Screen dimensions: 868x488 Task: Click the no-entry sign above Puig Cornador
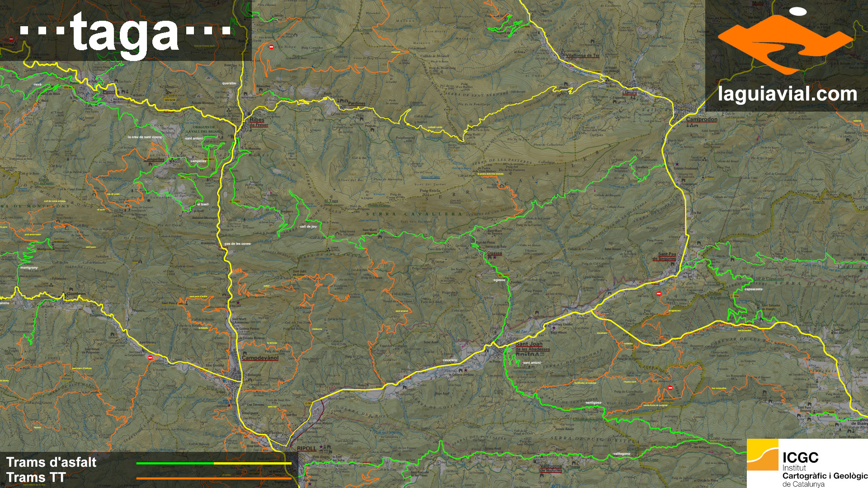[271, 47]
